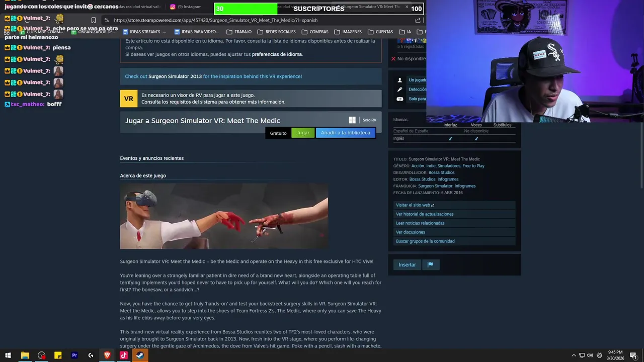This screenshot has width=644, height=362.
Task: Open the TRABAJO bookmarks folder
Action: click(238, 32)
